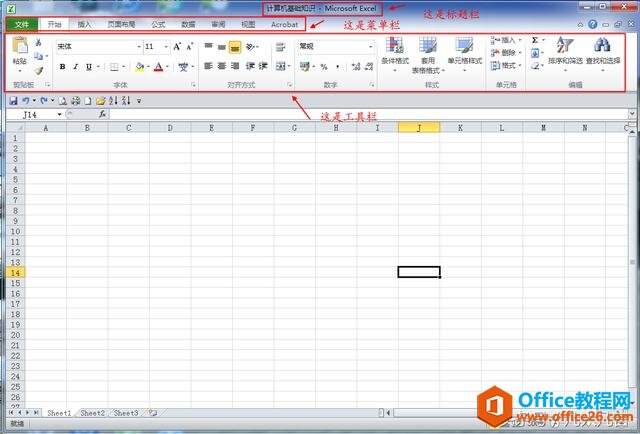Click the Undo arrow in quick access toolbar
Image resolution: width=640 pixels, height=434 pixels.
tap(26, 100)
